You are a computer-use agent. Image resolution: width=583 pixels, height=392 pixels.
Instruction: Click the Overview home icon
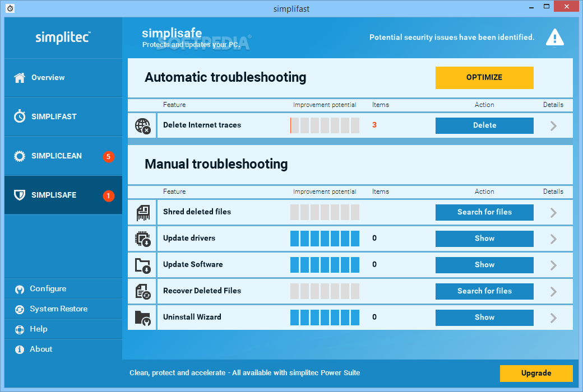click(x=20, y=78)
